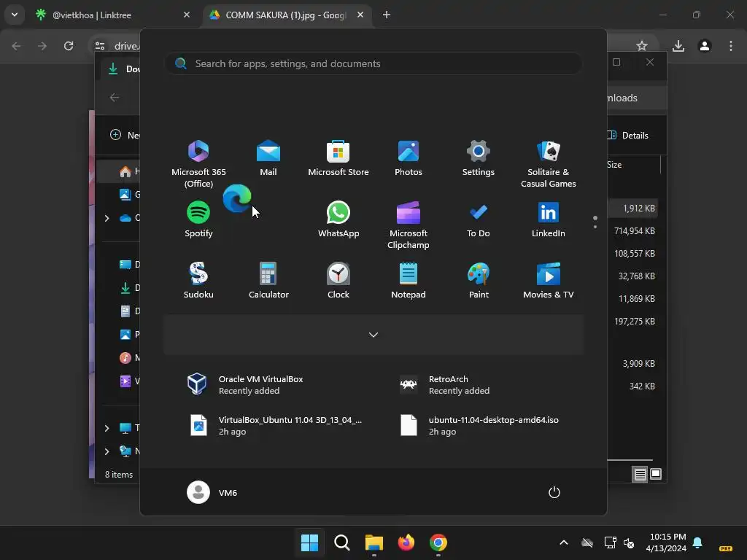Open the Photos app
The height and width of the screenshot is (560, 747).
[409, 158]
